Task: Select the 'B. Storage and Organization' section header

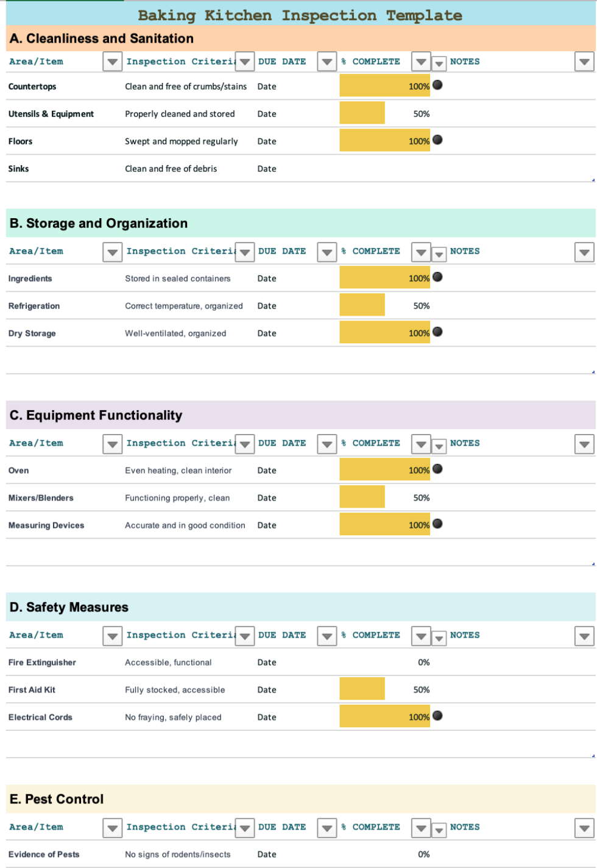Action: (x=99, y=223)
